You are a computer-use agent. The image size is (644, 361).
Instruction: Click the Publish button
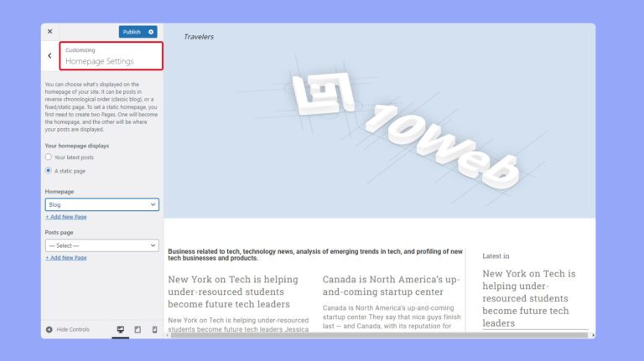click(x=132, y=32)
